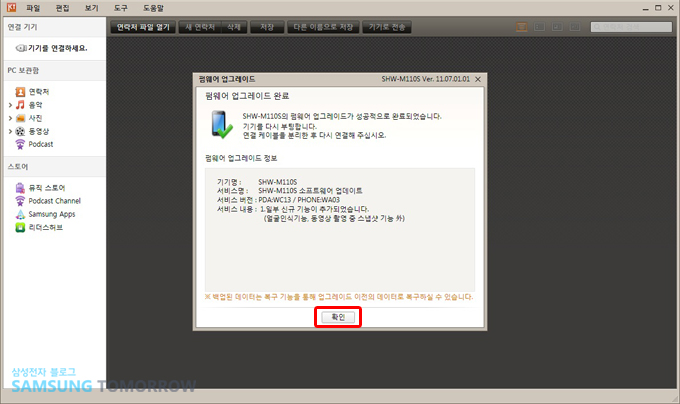
Task: Click the 서비스 버전 PDA:WC13 line
Action: [278, 200]
